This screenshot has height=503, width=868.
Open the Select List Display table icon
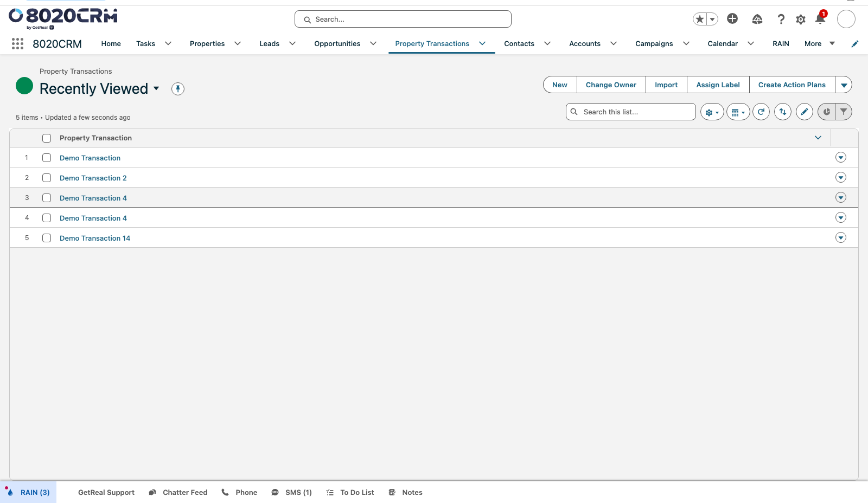(738, 112)
